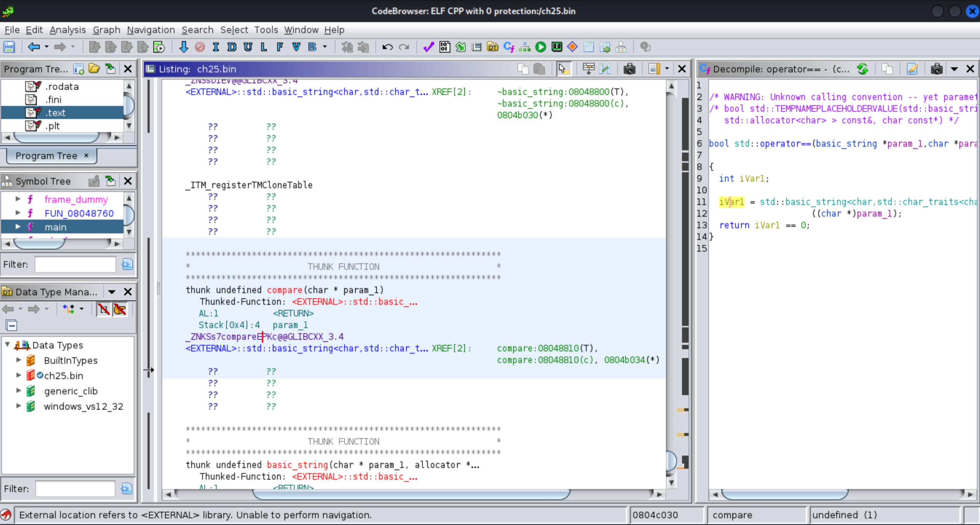Click the V navigation icon
This screenshot has width=980, height=525.
(x=296, y=47)
